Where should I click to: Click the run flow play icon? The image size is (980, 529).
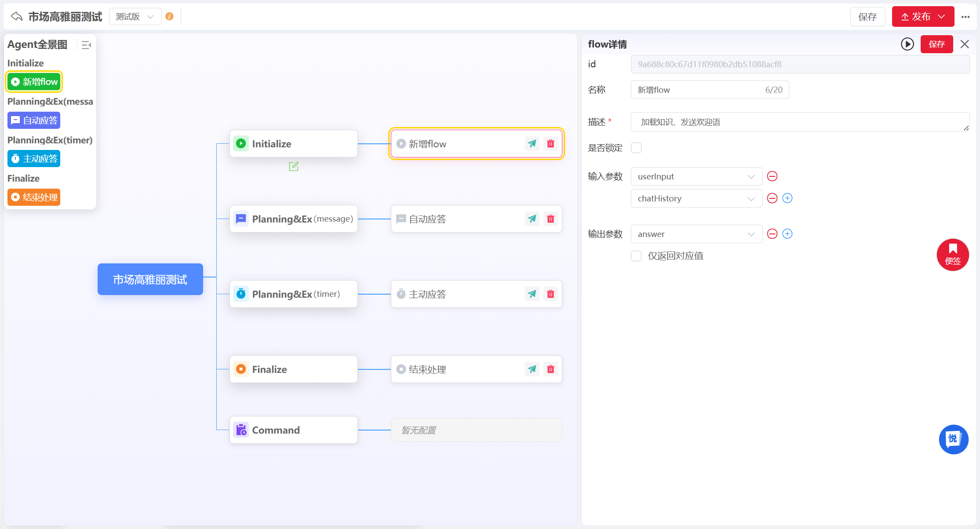[x=907, y=44]
